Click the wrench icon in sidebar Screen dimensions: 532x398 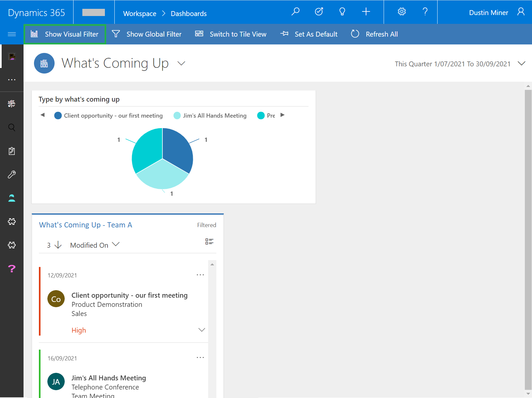12,174
